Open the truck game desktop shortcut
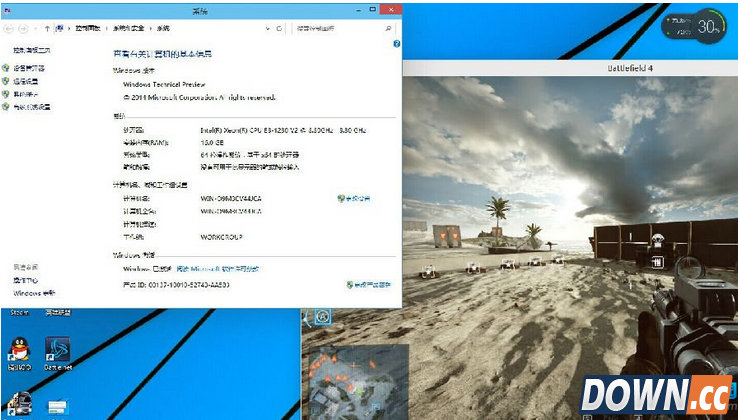Image resolution: width=738 pixels, height=420 pixels. click(x=20, y=404)
